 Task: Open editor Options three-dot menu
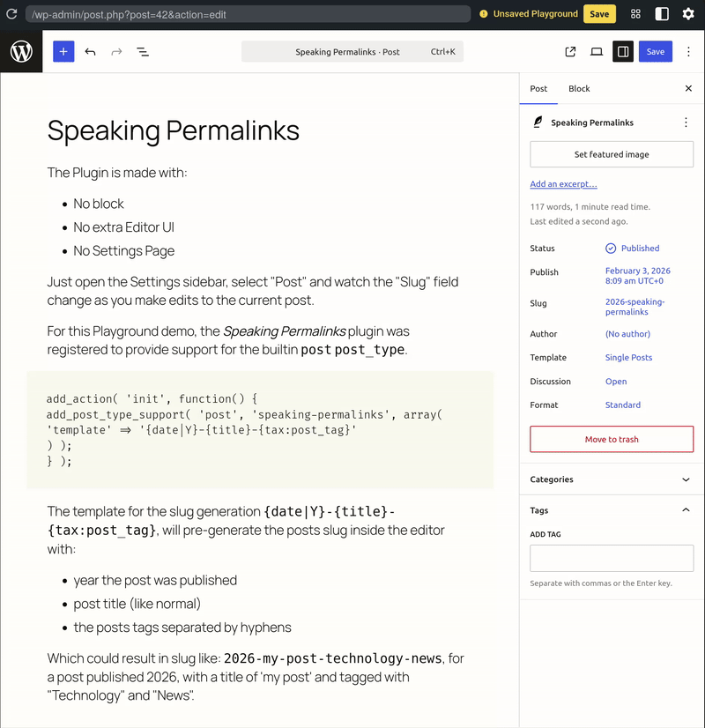(689, 51)
